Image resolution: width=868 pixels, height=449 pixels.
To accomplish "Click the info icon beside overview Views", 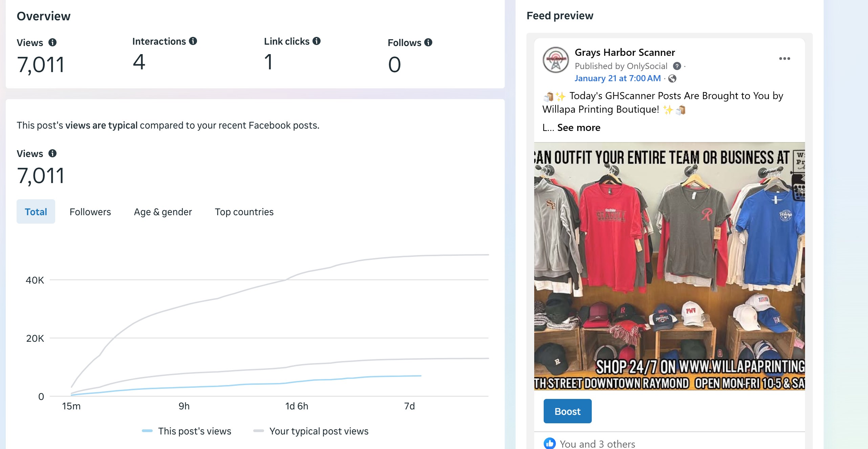I will 52,42.
